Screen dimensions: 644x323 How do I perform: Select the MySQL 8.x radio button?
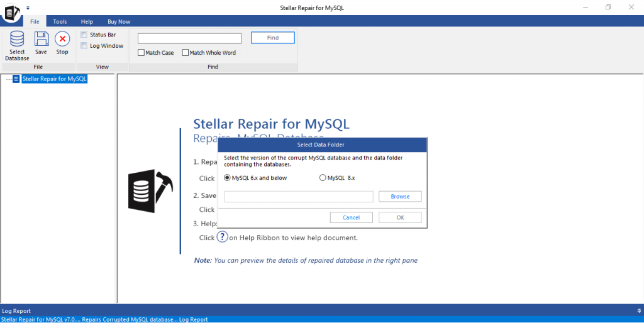pyautogui.click(x=323, y=178)
